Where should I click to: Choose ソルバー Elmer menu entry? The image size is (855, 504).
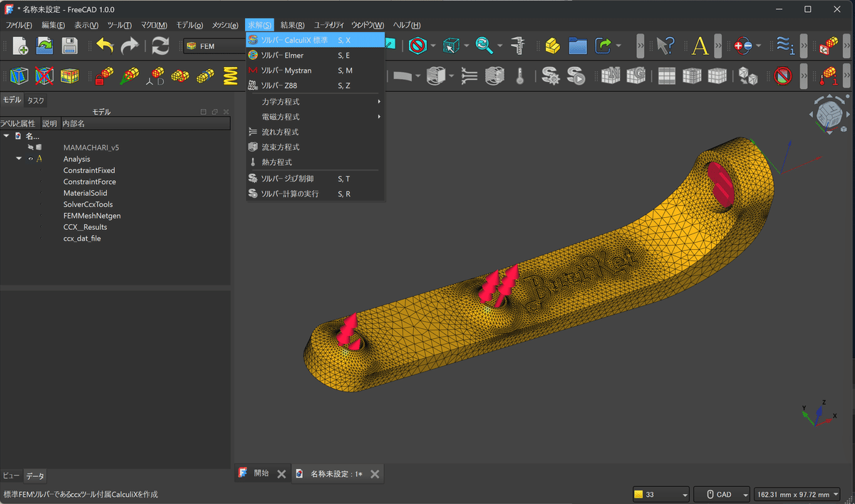tap(316, 56)
